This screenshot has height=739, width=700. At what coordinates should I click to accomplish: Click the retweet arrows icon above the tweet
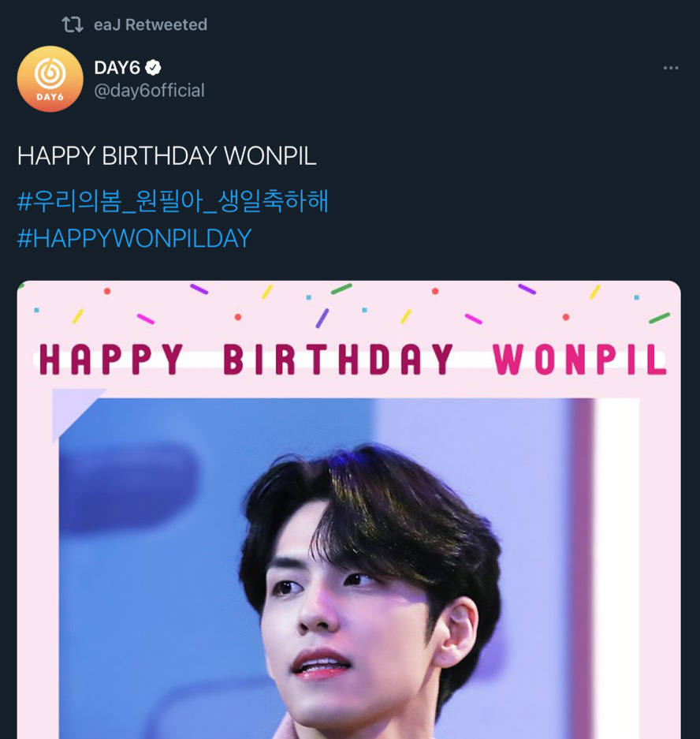click(x=73, y=24)
